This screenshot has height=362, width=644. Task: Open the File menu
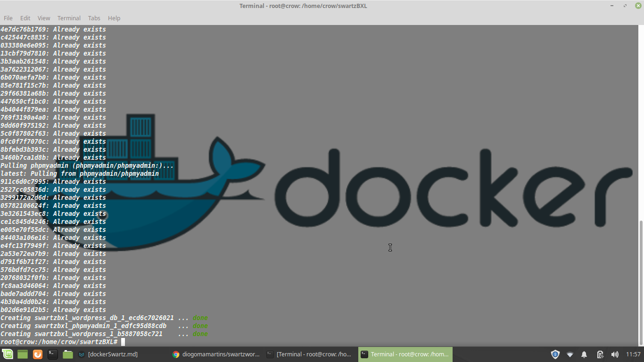tap(8, 18)
